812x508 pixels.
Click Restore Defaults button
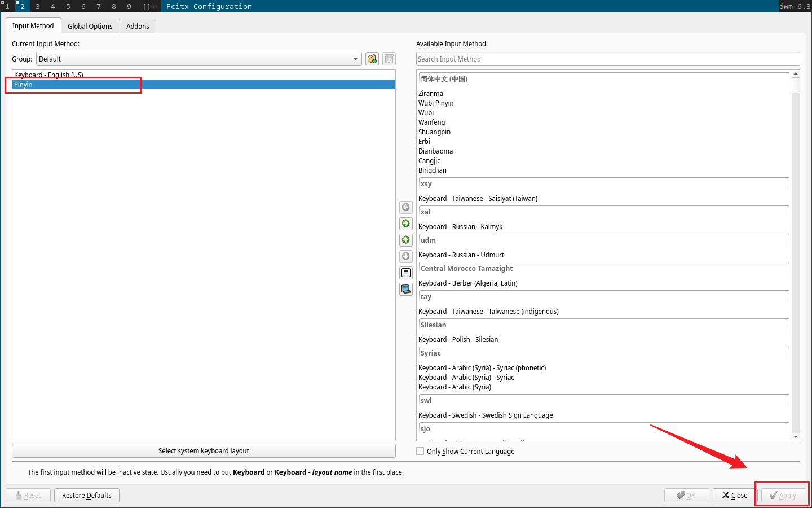coord(87,495)
